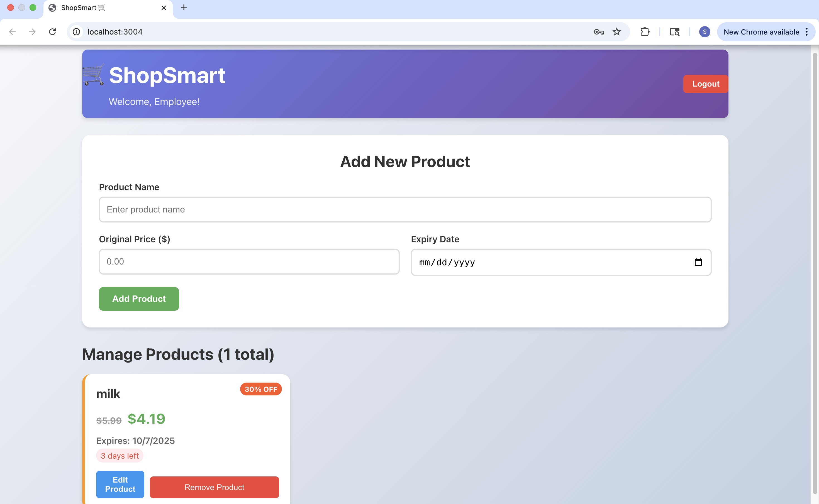The height and width of the screenshot is (504, 819).
Task: Focus the Original Price field
Action: coord(249,262)
